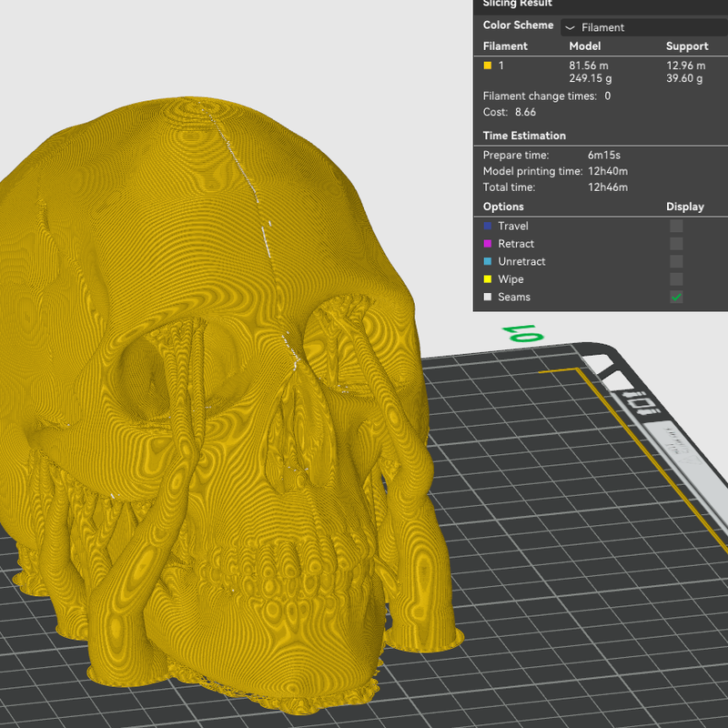Screen dimensions: 728x728
Task: Click the blue Travel color swatch
Action: click(x=488, y=226)
